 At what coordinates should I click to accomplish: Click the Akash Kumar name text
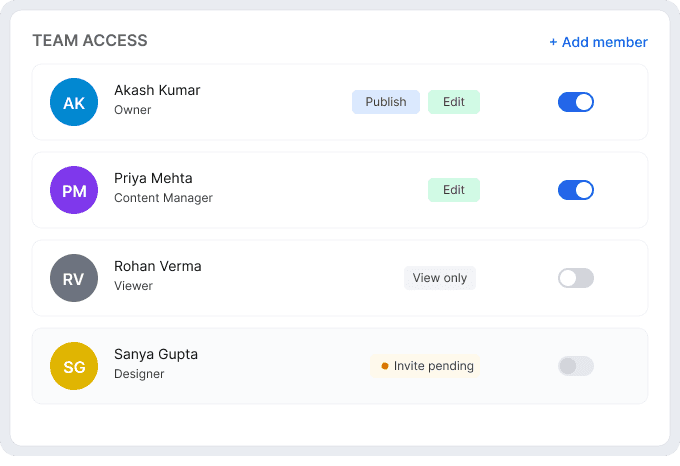(157, 90)
